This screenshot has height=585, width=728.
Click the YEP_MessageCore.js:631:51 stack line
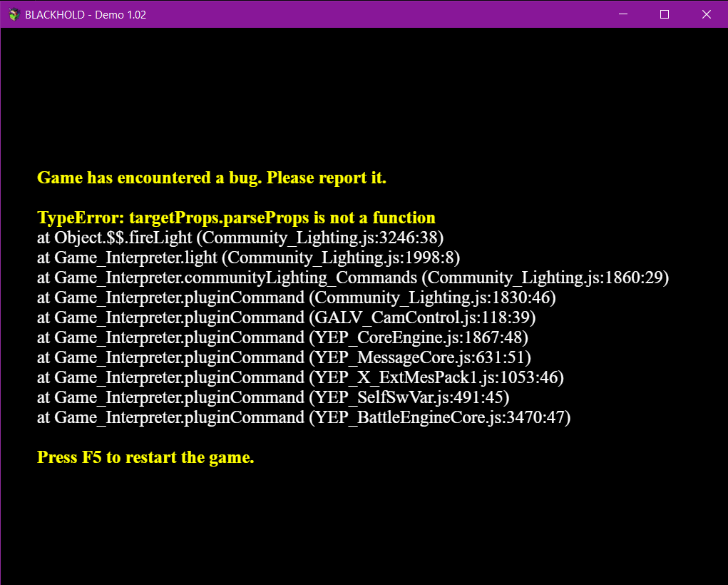(x=284, y=357)
